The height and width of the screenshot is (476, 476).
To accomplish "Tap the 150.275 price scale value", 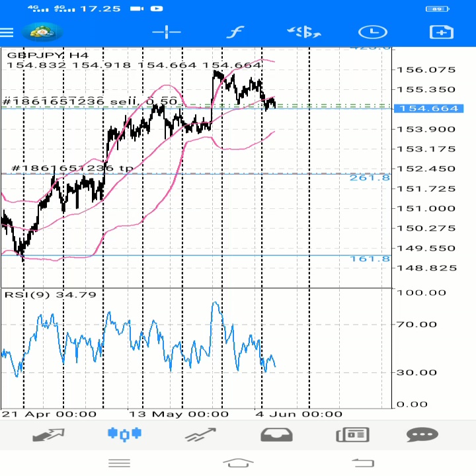I will coord(426,228).
